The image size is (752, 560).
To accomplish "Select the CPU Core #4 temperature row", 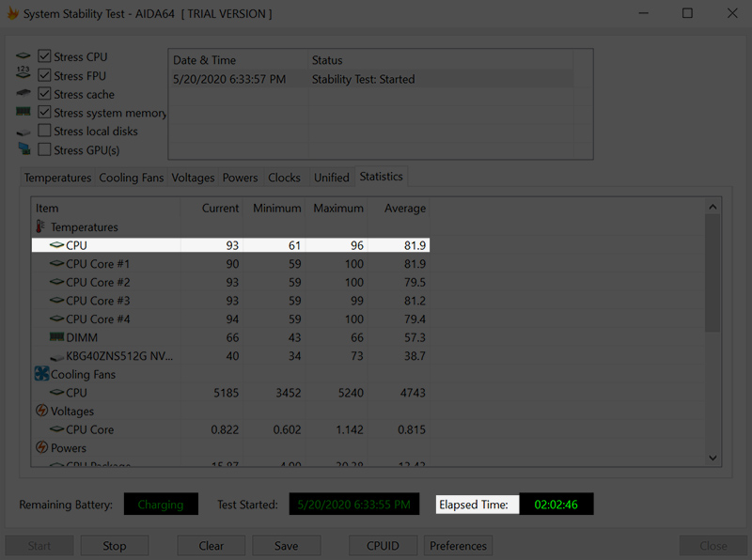I will (230, 319).
